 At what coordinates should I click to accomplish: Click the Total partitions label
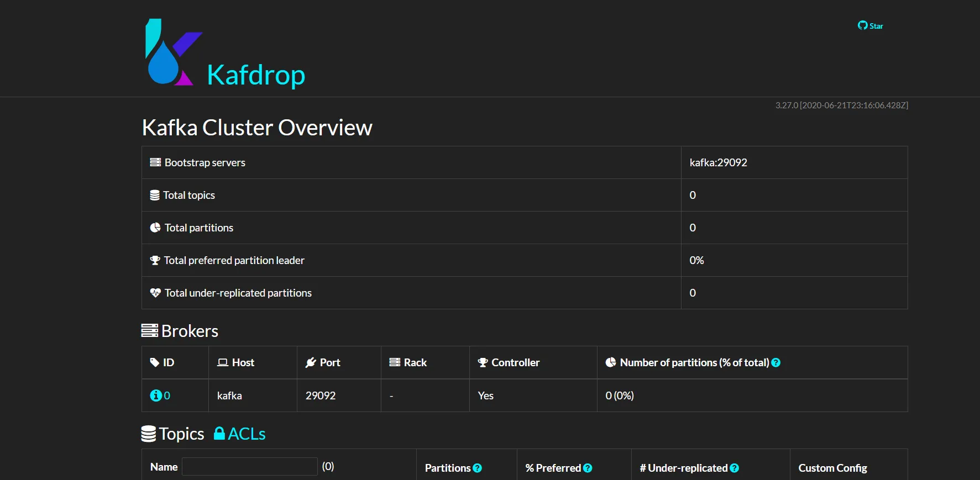[x=199, y=228]
